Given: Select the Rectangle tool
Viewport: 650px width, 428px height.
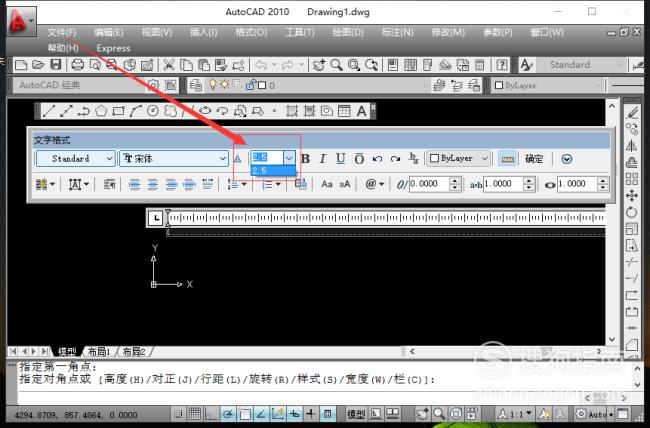Looking at the screenshot, I should 119,111.
